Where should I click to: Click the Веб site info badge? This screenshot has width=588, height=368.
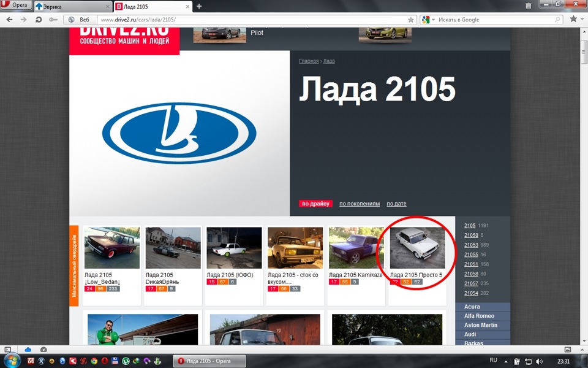[x=80, y=20]
